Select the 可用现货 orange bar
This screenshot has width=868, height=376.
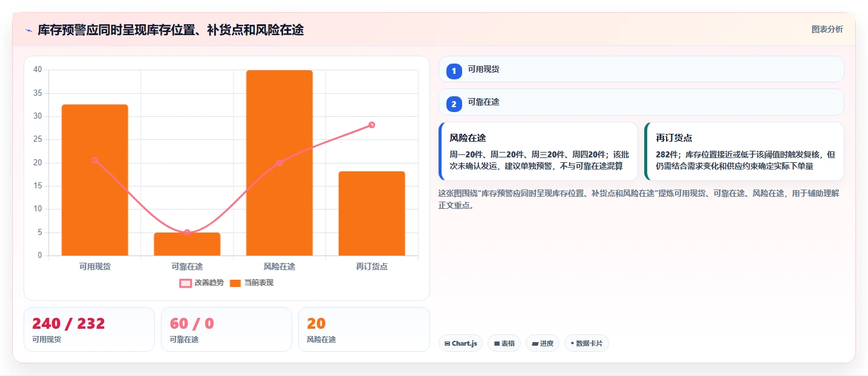[95, 180]
